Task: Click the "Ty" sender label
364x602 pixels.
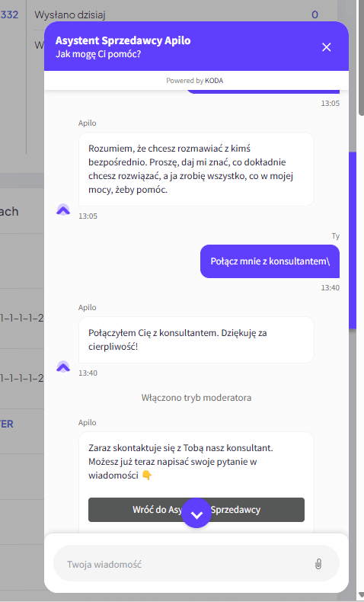Action: point(336,236)
